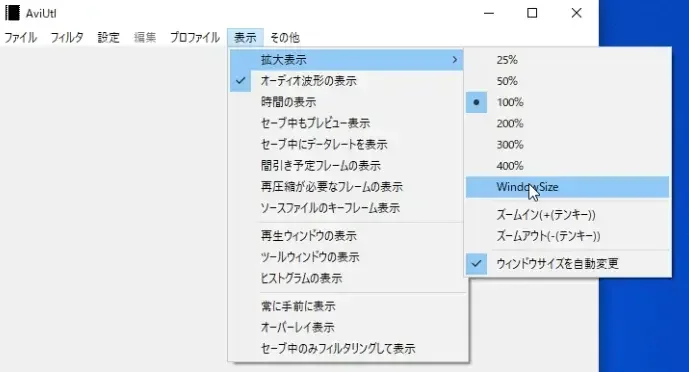Enable セーブ中もプレビュー表示
The image size is (689, 372).
point(347,123)
